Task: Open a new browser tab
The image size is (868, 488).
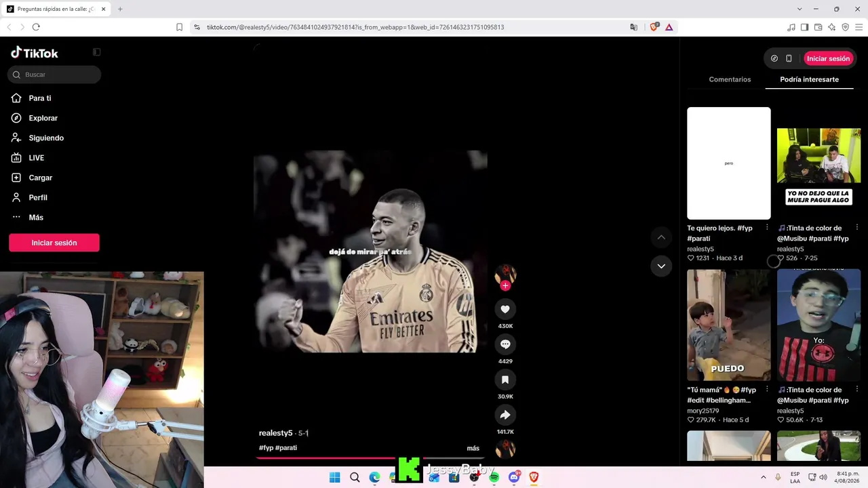Action: 120,9
